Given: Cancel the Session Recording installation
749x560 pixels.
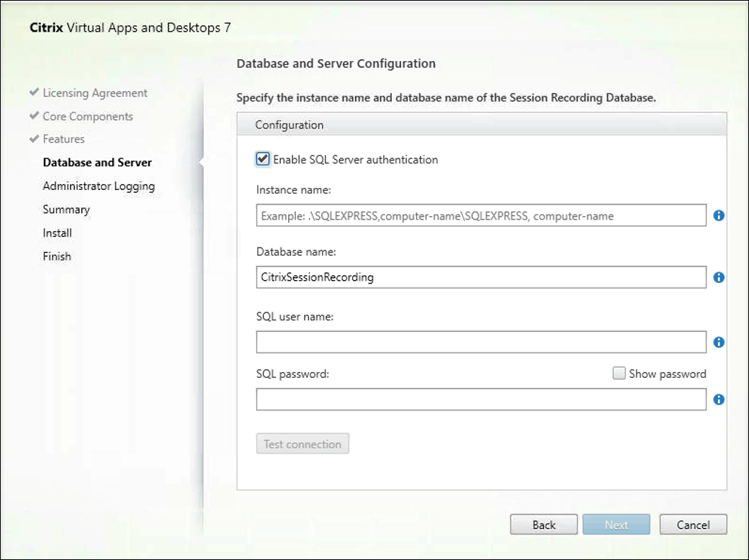Looking at the screenshot, I should coord(693,524).
